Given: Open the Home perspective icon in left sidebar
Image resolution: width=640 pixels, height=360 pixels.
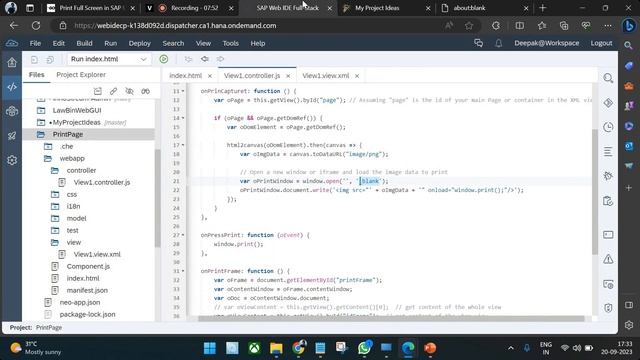Looking at the screenshot, I should [12, 62].
